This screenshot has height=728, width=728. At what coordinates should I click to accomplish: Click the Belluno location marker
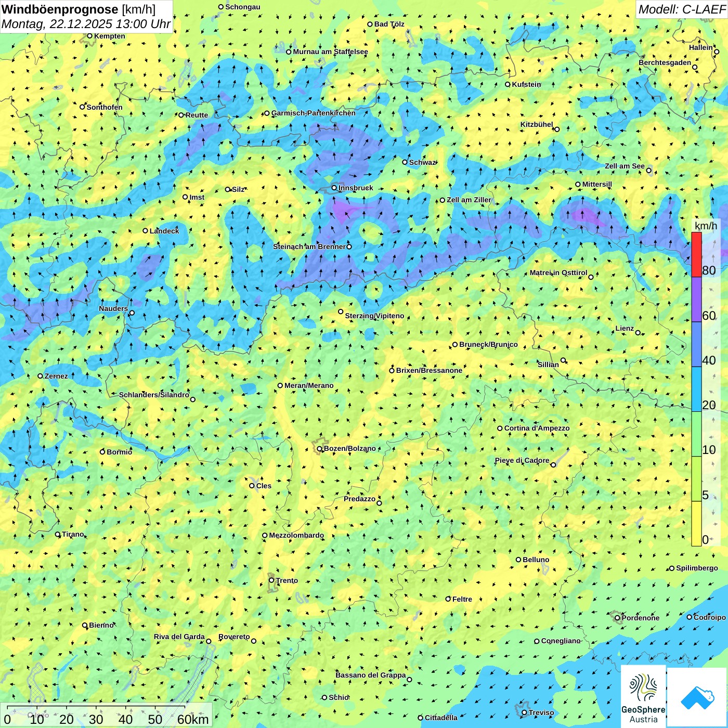518,560
